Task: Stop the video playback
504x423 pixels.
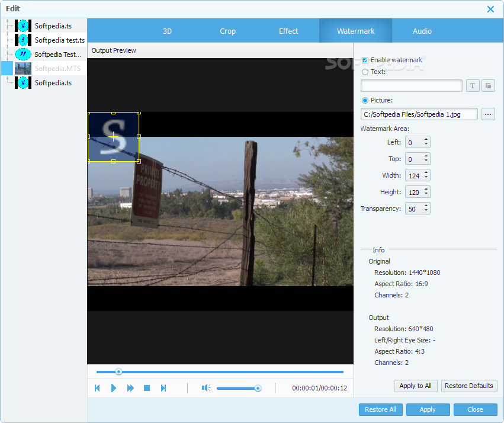Action: tap(147, 388)
